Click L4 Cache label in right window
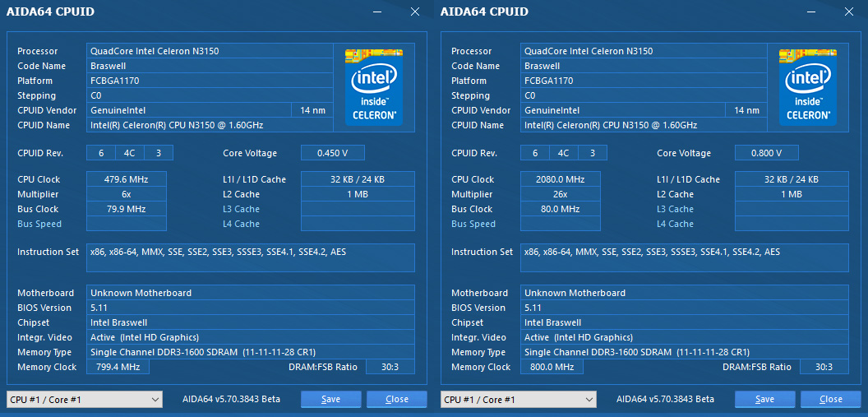The height and width of the screenshot is (417, 868). point(676,224)
